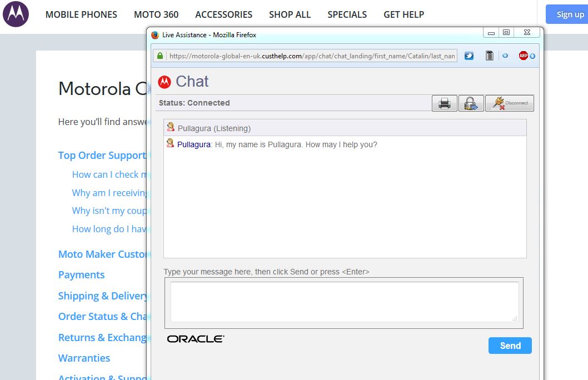Click the Motorola logo in the site header
This screenshot has width=588, height=380.
tap(16, 14)
